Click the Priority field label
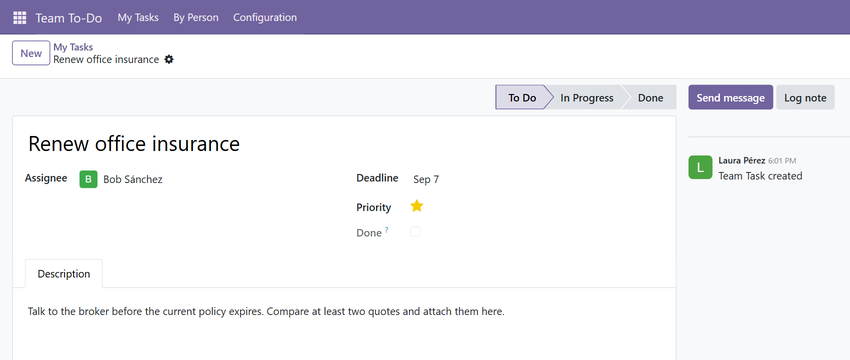Image resolution: width=850 pixels, height=360 pixels. (374, 207)
